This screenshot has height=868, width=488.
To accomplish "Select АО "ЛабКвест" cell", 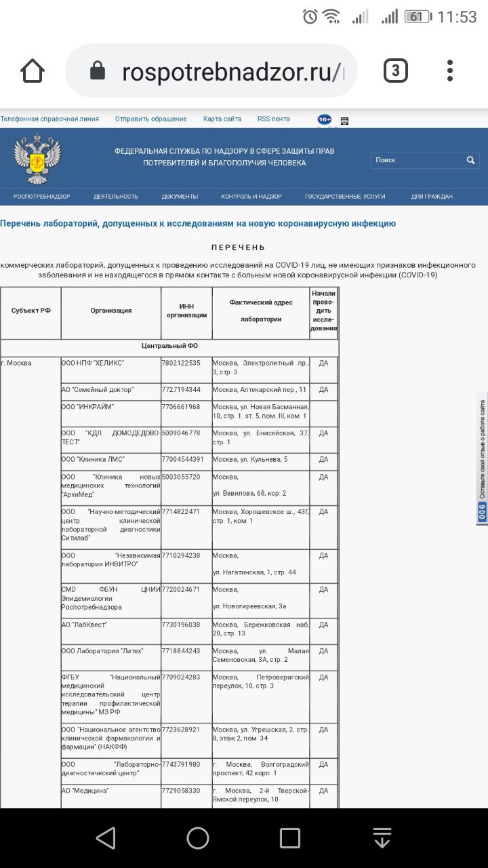I will 111,631.
